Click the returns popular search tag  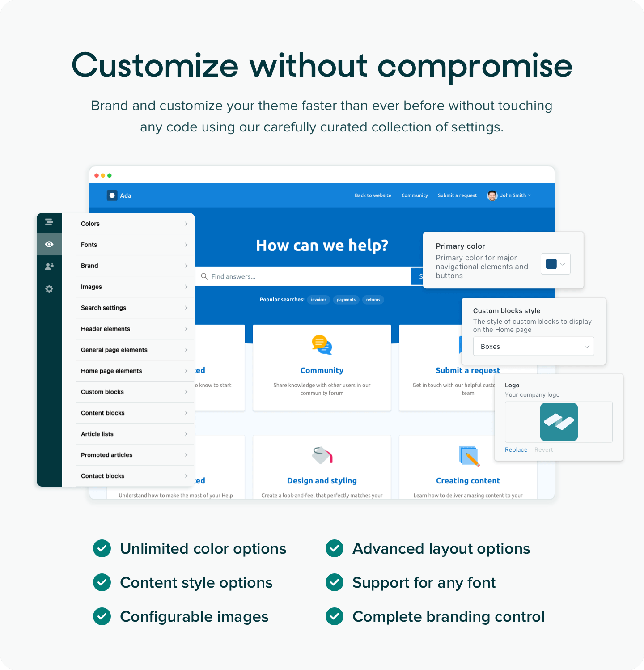373,300
